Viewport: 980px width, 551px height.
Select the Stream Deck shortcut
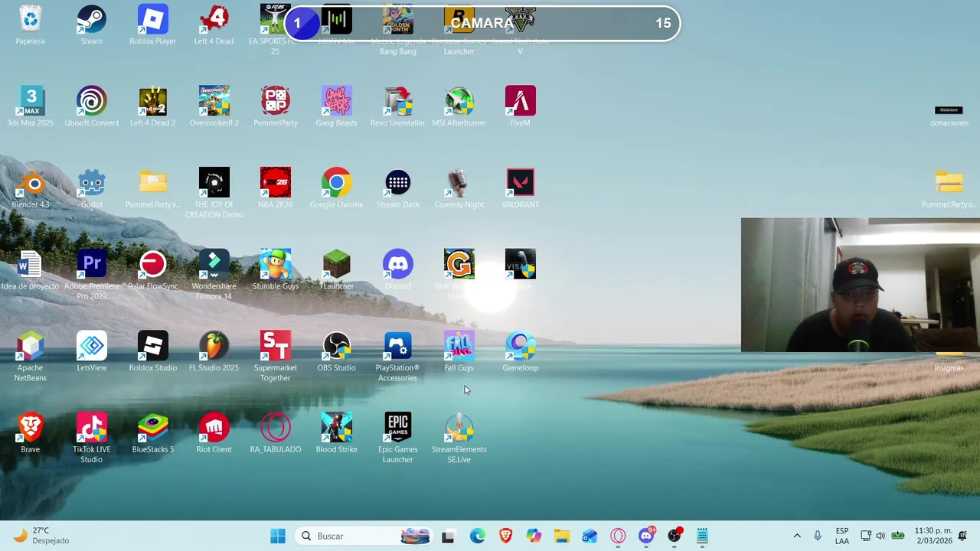coord(398,188)
